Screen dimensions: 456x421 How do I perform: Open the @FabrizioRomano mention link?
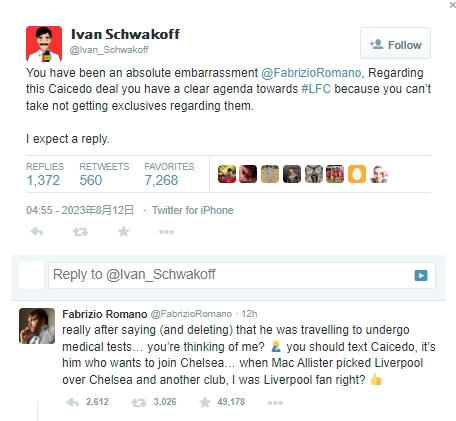click(x=311, y=73)
